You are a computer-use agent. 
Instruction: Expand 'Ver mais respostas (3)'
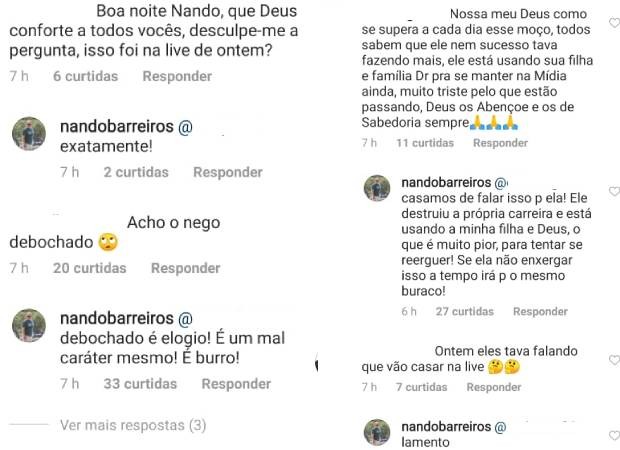(133, 425)
